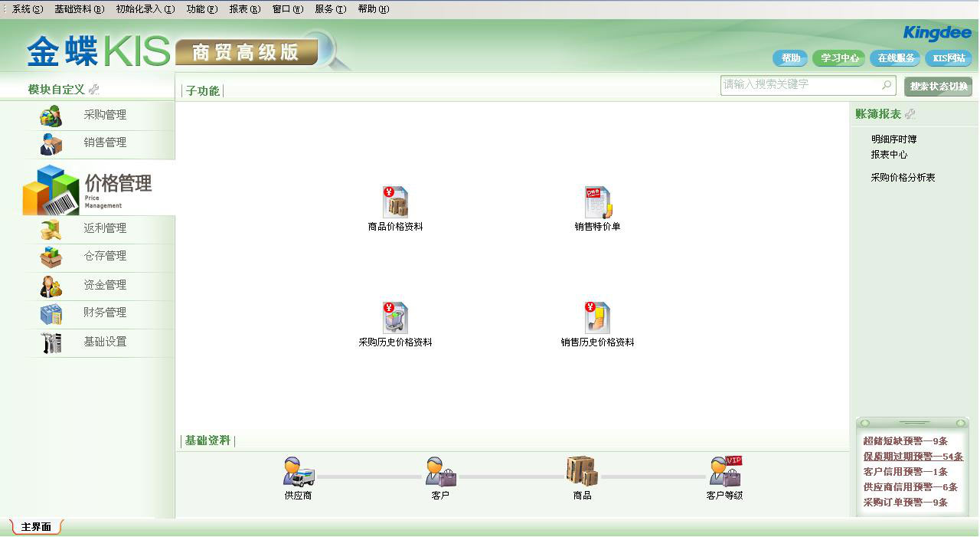The height and width of the screenshot is (537, 980).
Task: Open the 返利管理 coins icon
Action: (51, 228)
